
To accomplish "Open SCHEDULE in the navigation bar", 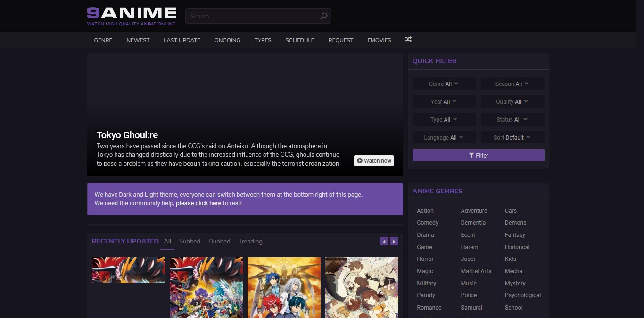I will [x=300, y=40].
